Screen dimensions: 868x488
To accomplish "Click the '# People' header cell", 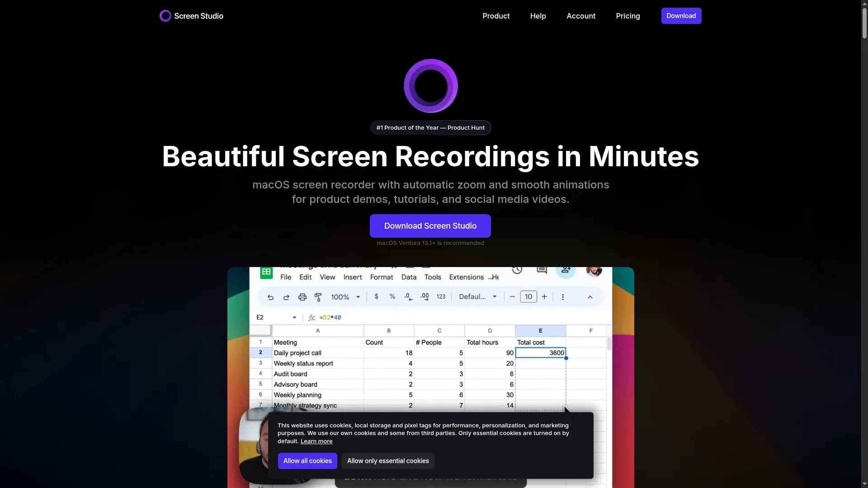I will click(439, 343).
